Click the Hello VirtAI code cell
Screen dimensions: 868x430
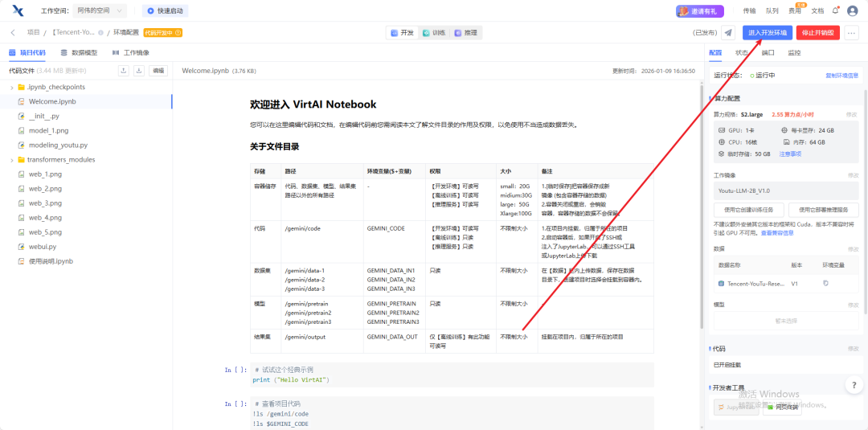click(x=450, y=375)
